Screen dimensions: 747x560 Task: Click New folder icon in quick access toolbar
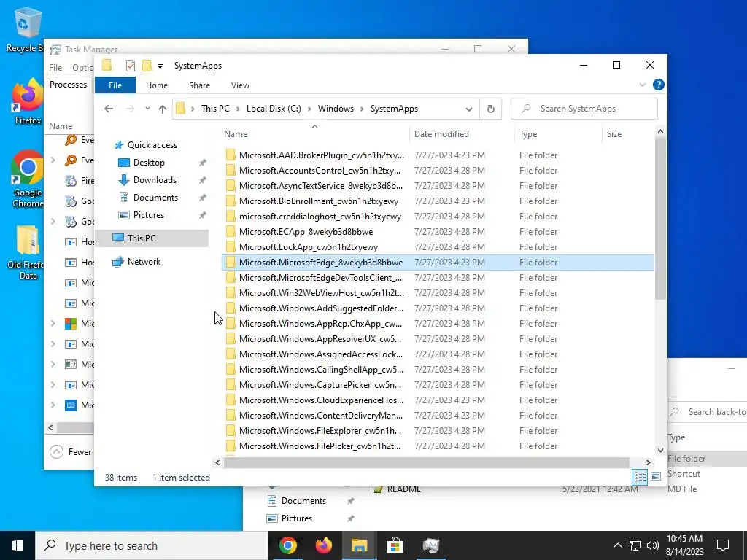click(147, 66)
